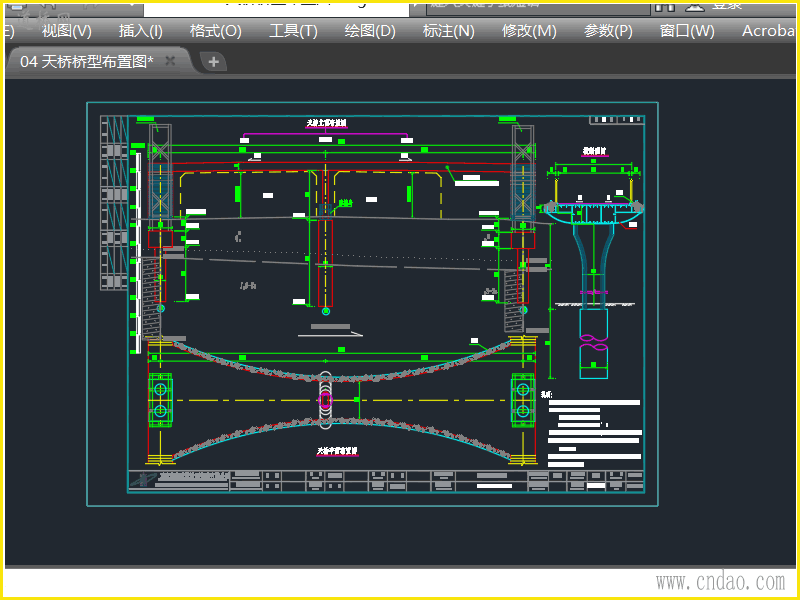Viewport: 800px width, 600px height.
Task: Click the elevation view title above the bridge
Action: point(326,124)
